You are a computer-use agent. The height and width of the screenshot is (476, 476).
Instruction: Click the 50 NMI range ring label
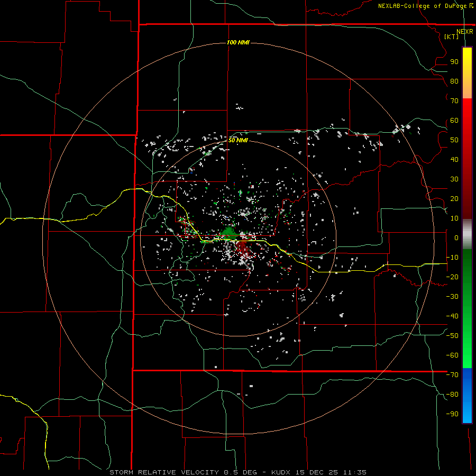(x=238, y=140)
